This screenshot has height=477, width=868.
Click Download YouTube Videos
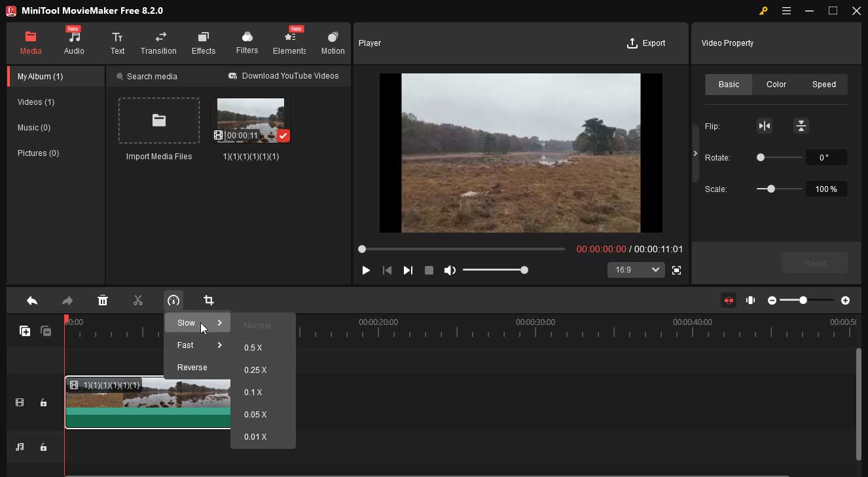tap(283, 76)
